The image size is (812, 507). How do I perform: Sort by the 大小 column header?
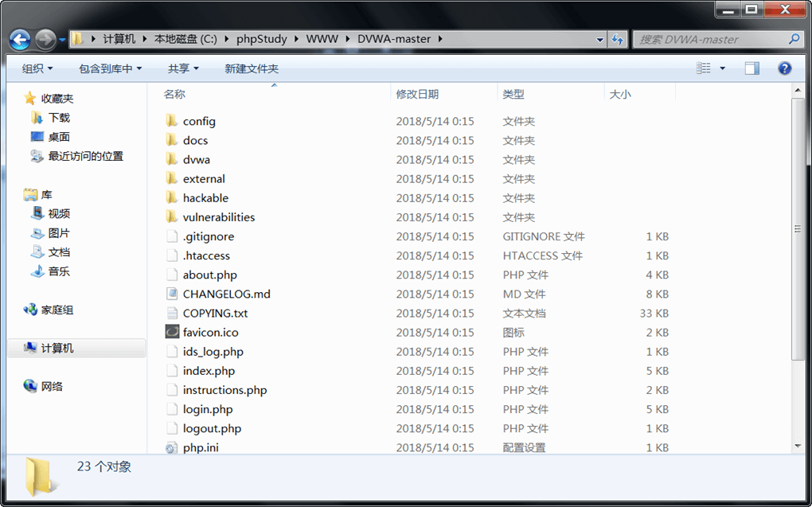[x=620, y=94]
